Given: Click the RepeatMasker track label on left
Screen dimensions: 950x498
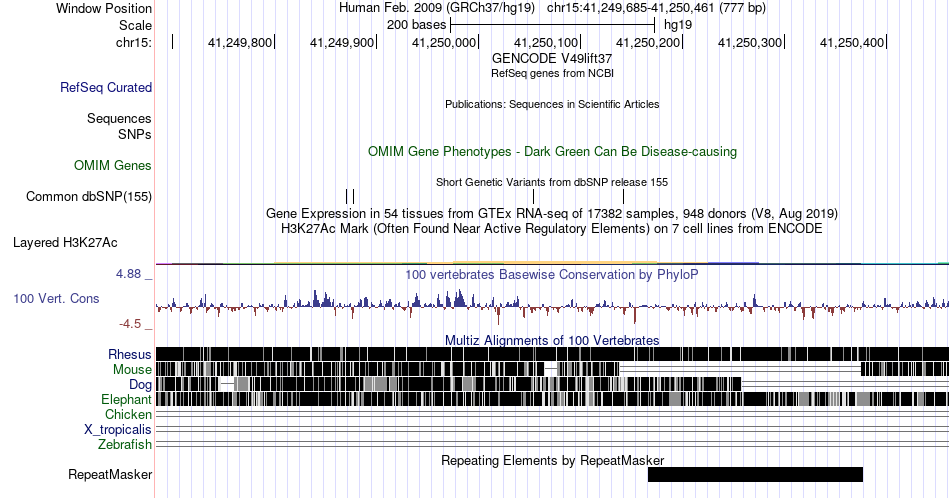Looking at the screenshot, I should point(110,474).
